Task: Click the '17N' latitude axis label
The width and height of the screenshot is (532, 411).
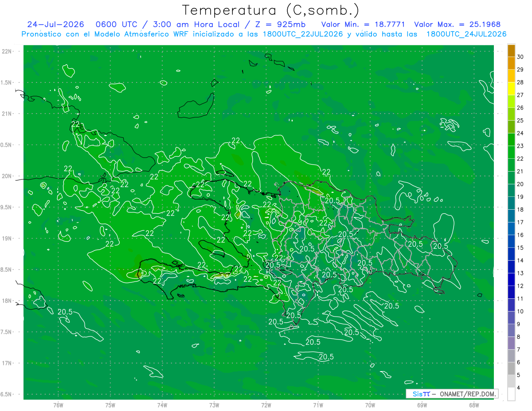Action: [x=8, y=363]
